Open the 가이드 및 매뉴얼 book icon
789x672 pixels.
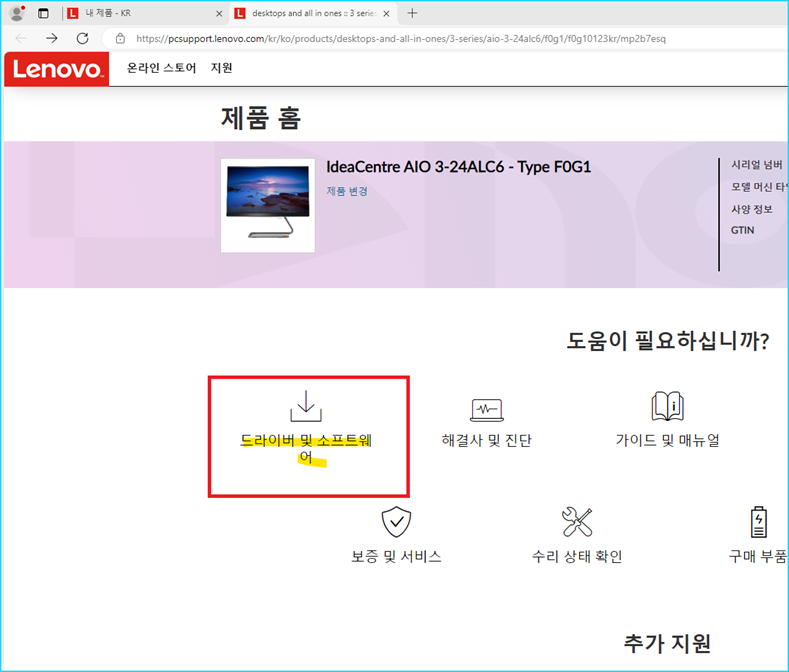click(x=667, y=406)
